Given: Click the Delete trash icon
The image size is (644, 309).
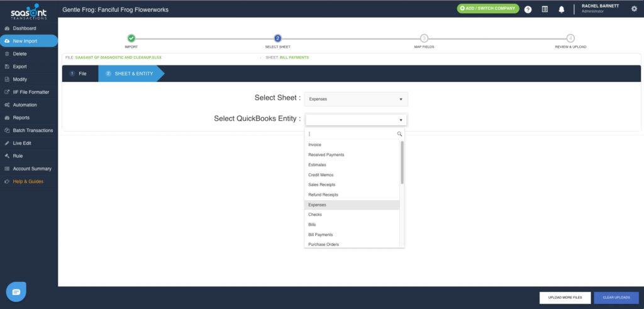Looking at the screenshot, I should pyautogui.click(x=6, y=54).
